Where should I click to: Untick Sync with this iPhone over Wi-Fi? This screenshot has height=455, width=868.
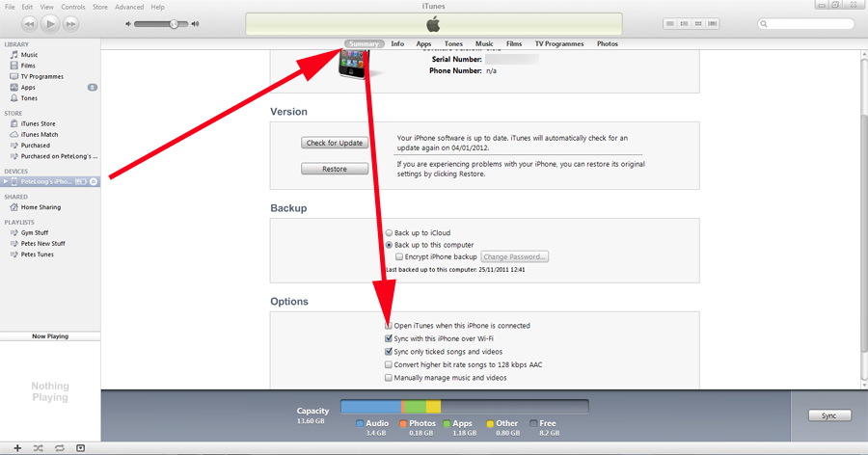[388, 338]
